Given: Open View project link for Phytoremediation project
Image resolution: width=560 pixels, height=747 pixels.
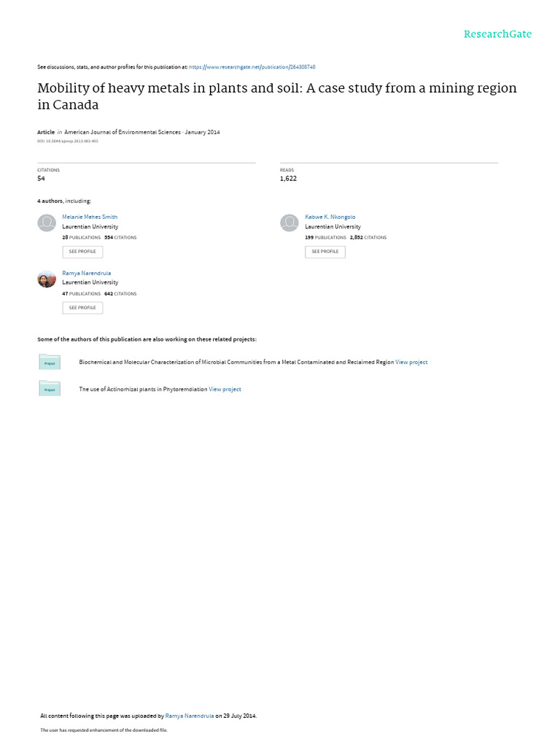Looking at the screenshot, I should (225, 390).
